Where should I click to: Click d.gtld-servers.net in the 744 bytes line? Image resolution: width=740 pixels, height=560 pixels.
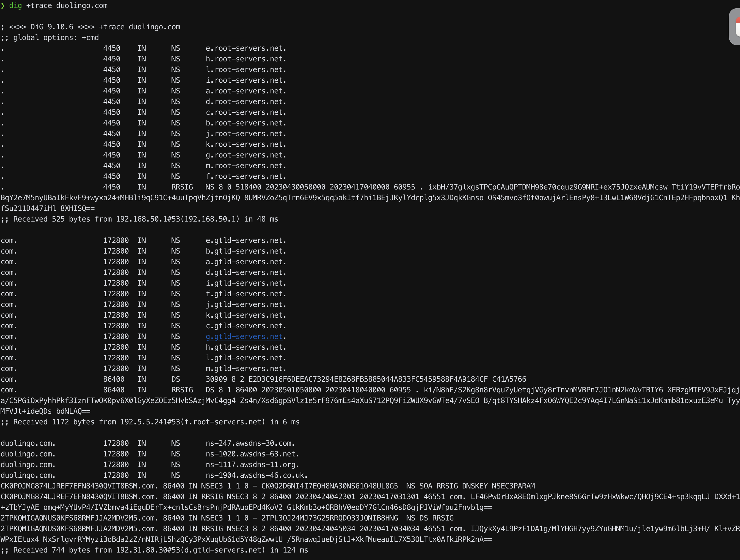tap(223, 550)
